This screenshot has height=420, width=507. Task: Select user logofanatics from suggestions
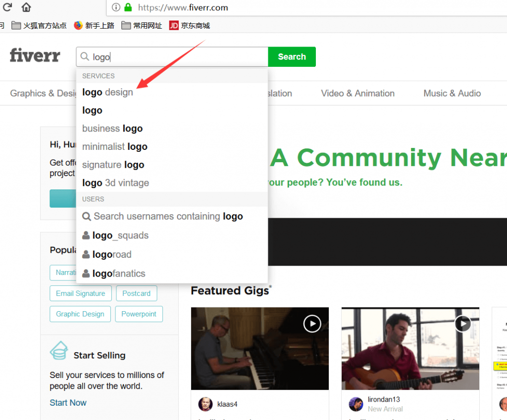pos(172,274)
